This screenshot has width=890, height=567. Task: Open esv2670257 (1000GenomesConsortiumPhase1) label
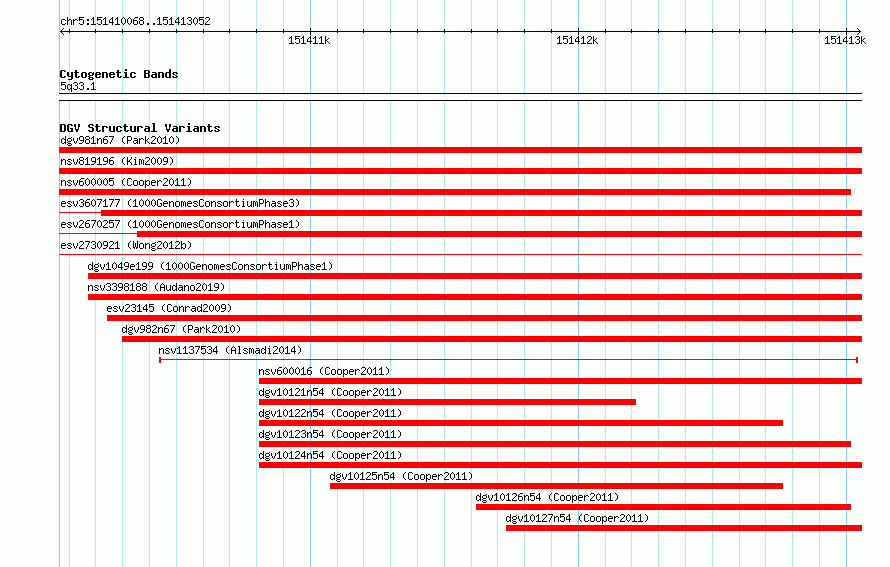[180, 224]
